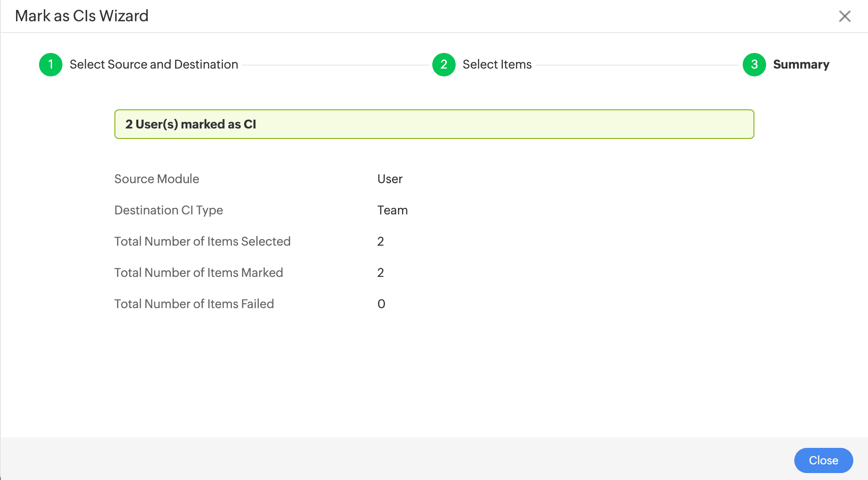Click the '2 User(s) marked as CI' banner

point(434,124)
